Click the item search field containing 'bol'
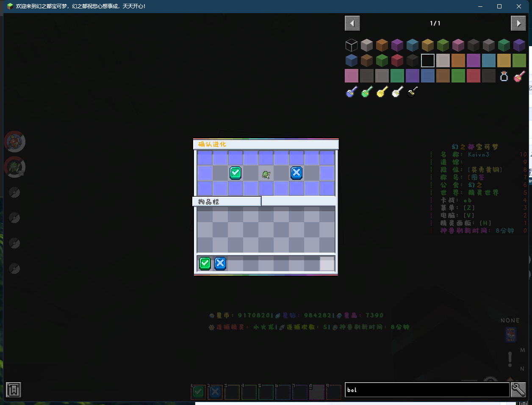This screenshot has height=405, width=532. 427,390
